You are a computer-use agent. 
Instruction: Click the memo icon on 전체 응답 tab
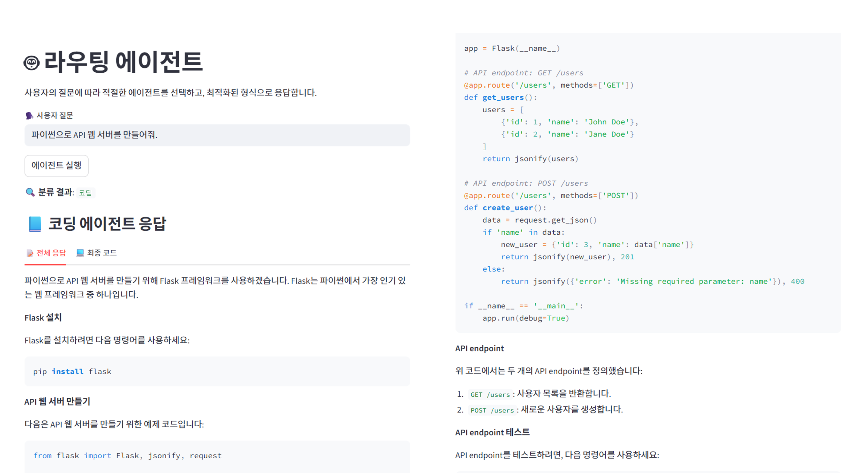[x=30, y=253]
